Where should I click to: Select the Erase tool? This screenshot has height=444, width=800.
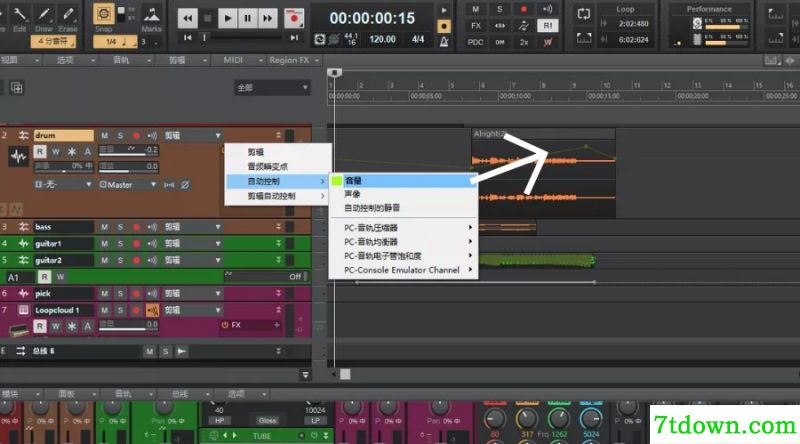point(68,17)
